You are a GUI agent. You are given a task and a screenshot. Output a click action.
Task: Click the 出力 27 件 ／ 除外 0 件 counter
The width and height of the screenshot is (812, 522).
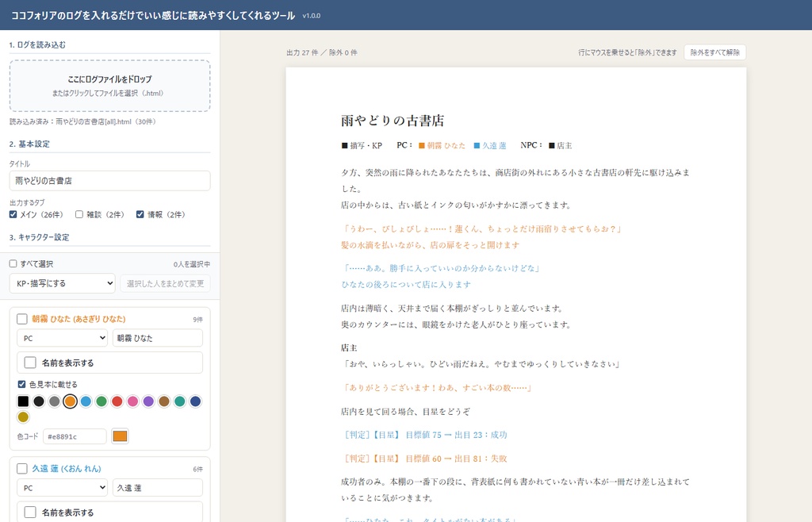(x=322, y=52)
